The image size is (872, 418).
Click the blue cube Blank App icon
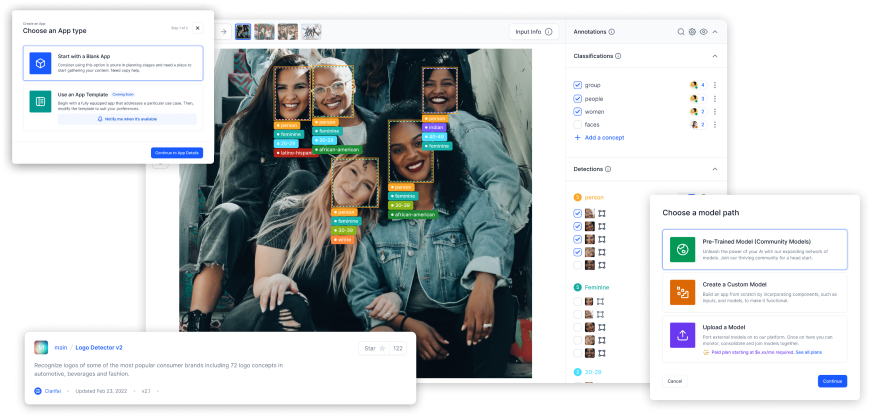[40, 65]
